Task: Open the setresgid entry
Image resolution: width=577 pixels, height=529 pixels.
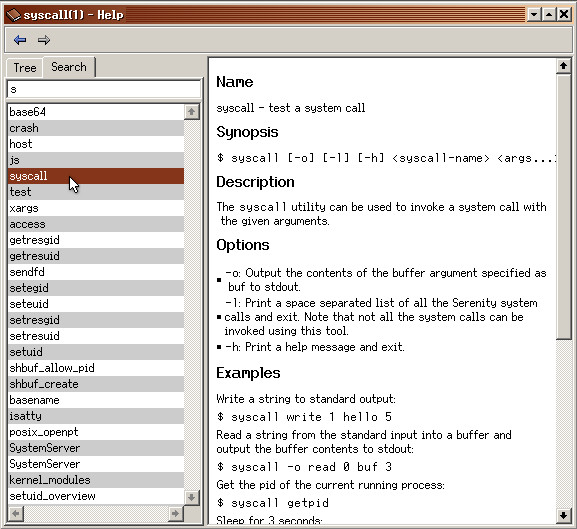Action: tap(96, 320)
